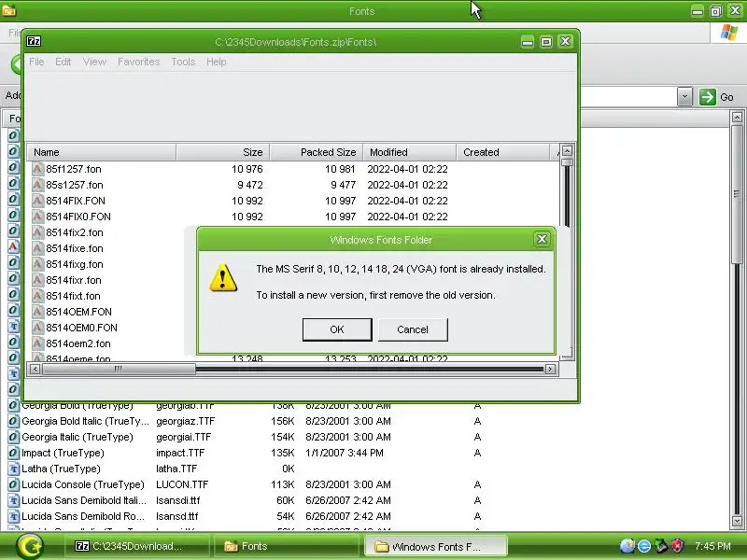Select the 8514FIX0.FON file icon

point(37,217)
